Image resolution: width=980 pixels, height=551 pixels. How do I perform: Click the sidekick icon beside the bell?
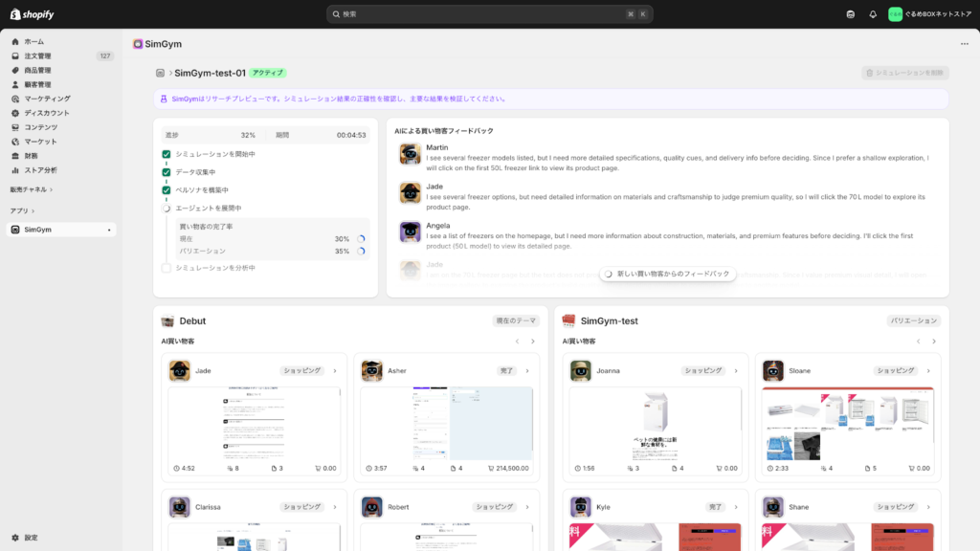(851, 14)
